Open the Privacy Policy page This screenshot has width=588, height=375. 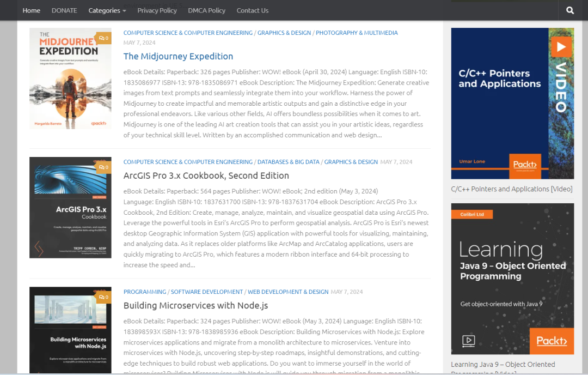(x=157, y=10)
